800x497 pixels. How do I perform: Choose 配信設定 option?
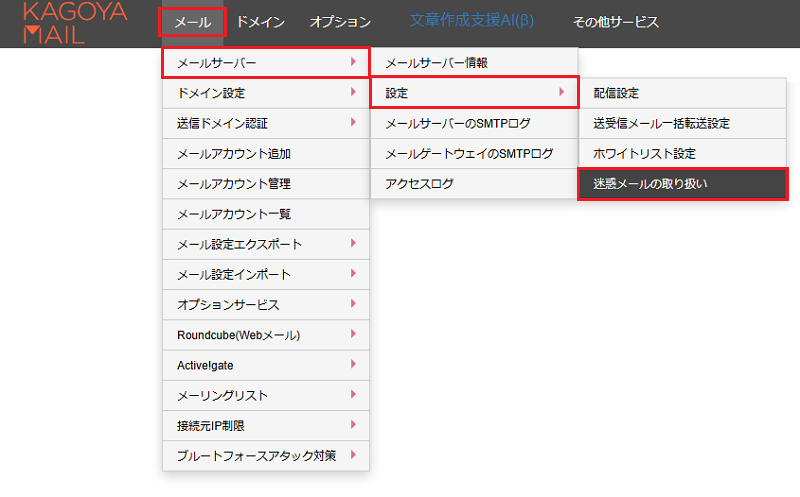coord(683,93)
